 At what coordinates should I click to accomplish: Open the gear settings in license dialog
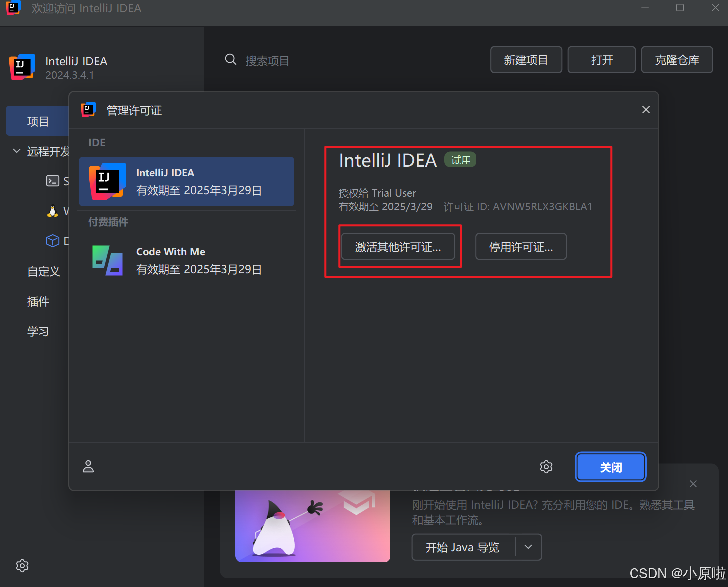(546, 467)
